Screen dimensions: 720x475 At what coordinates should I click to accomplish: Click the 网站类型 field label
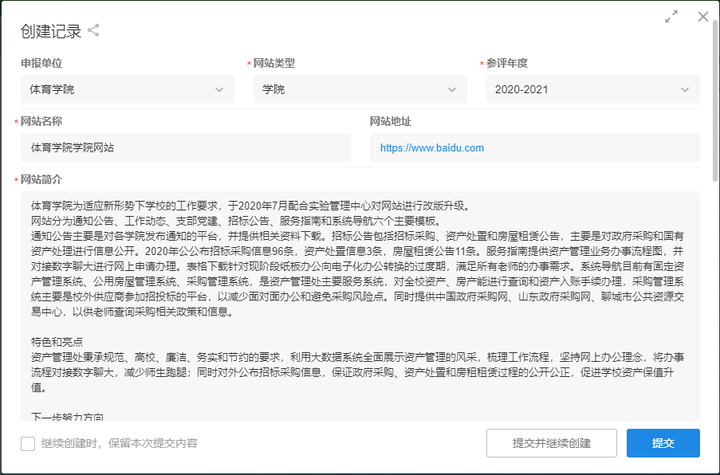pos(274,63)
